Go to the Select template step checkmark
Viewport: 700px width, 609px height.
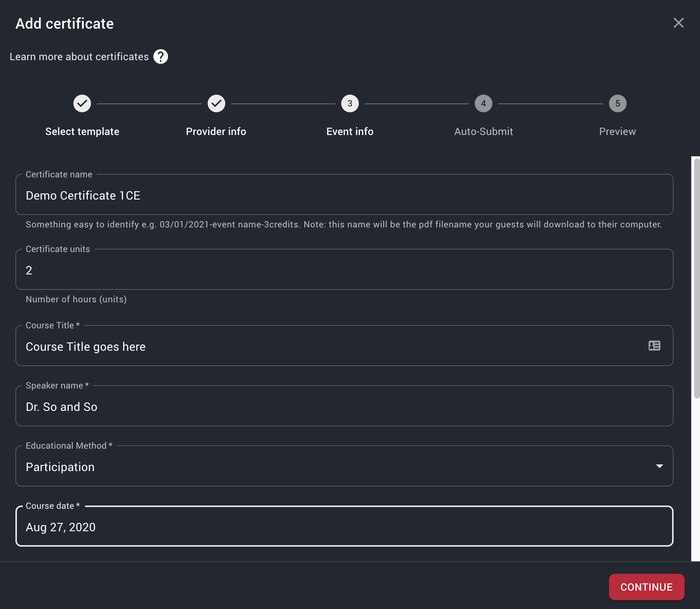click(x=82, y=103)
